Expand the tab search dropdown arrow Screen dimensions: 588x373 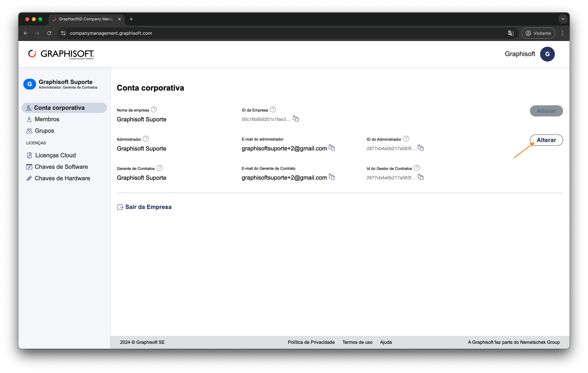563,19
